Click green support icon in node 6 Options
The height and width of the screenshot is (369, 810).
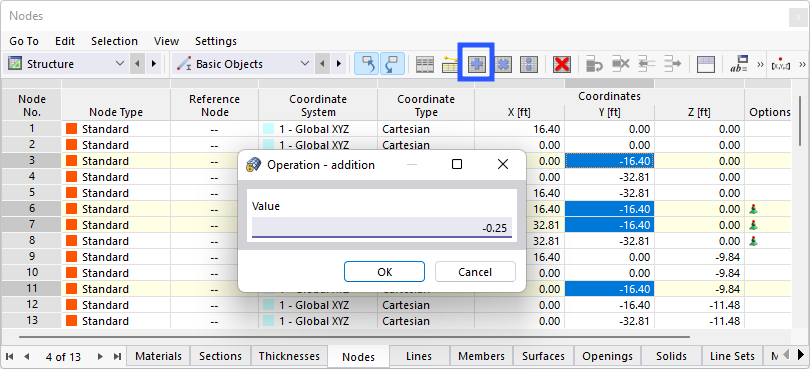pos(755,209)
